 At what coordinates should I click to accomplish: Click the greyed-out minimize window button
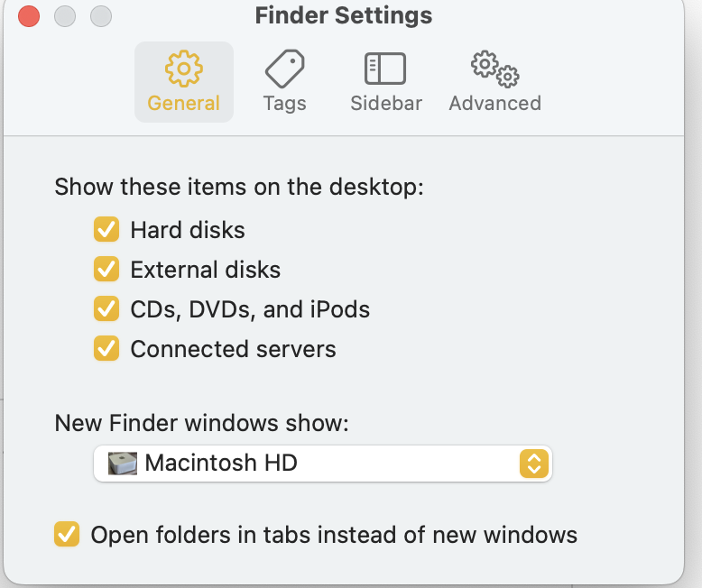pos(65,16)
